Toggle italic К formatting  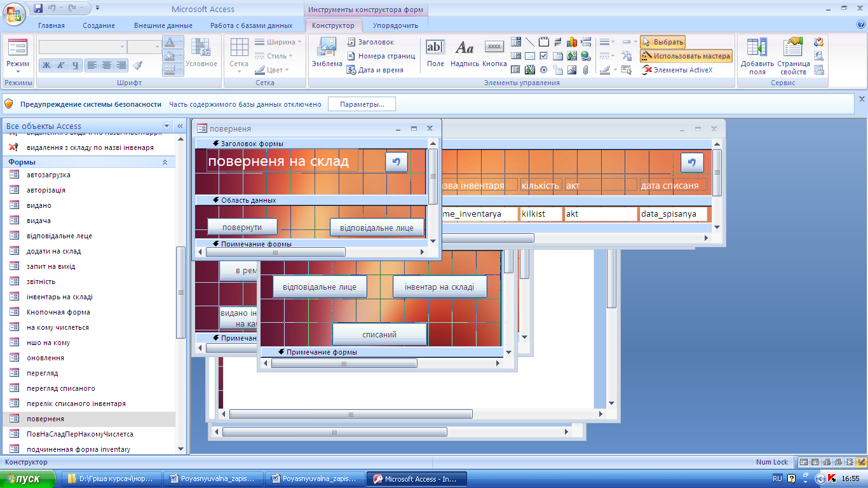pyautogui.click(x=60, y=65)
